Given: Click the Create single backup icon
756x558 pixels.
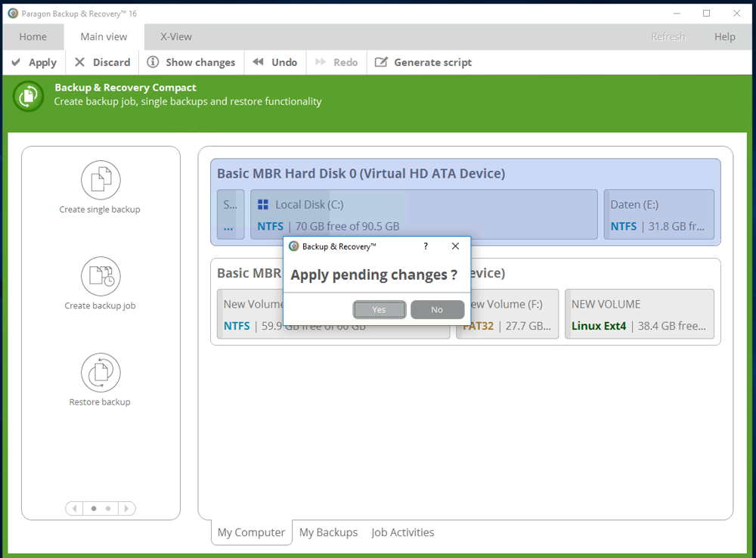Looking at the screenshot, I should click(100, 180).
